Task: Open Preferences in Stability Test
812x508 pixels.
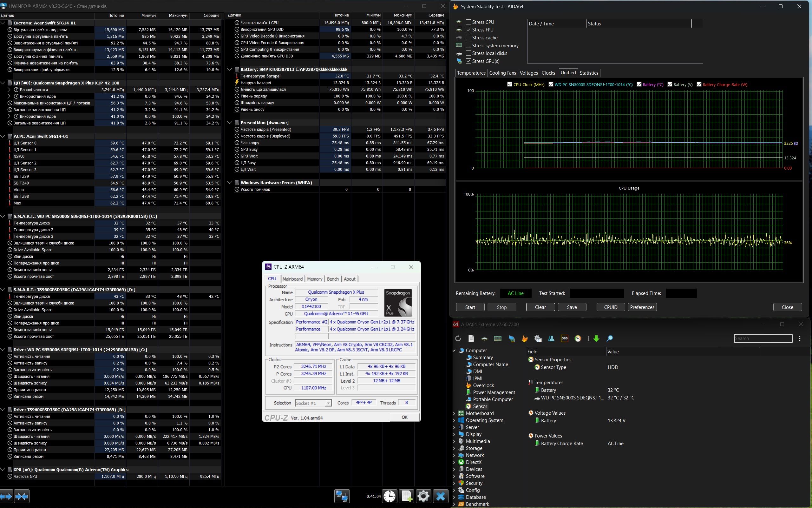Action: click(642, 307)
